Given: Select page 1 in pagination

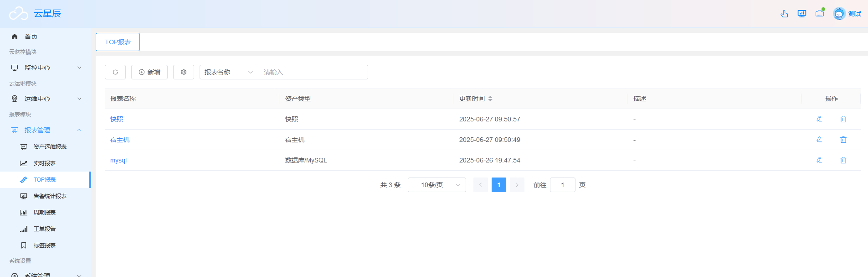Looking at the screenshot, I should [x=499, y=185].
